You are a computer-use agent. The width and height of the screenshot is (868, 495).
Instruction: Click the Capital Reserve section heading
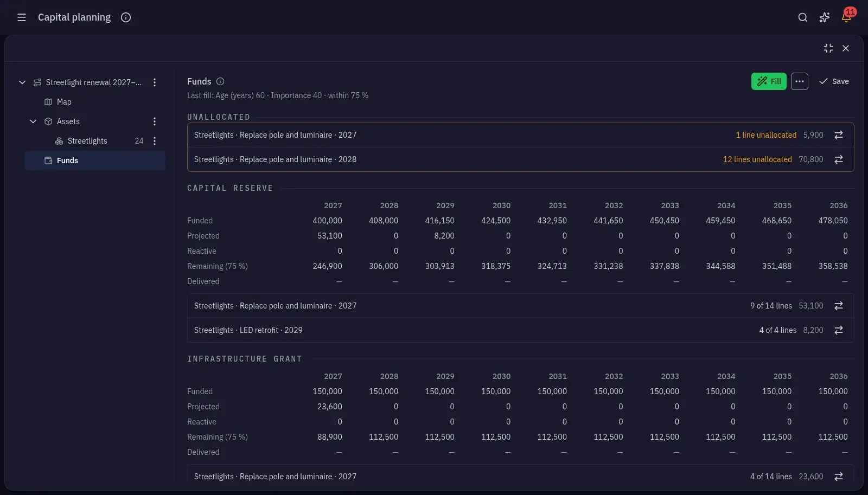coord(230,188)
